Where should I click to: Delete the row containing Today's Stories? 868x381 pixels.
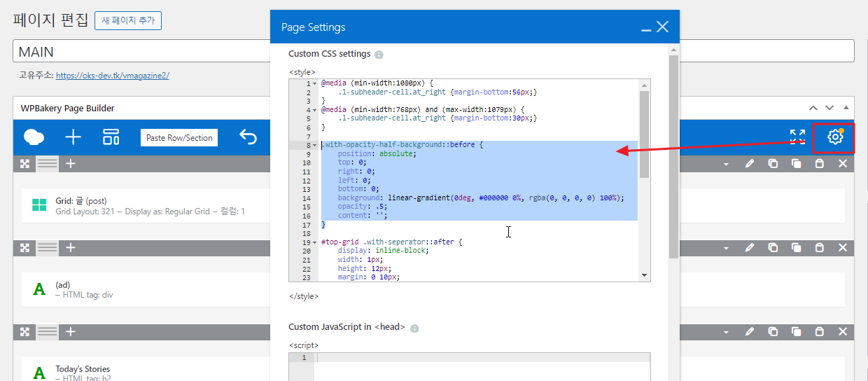843,332
